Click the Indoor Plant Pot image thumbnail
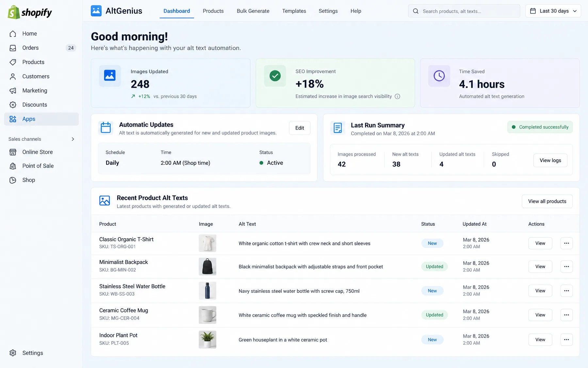588x368 pixels. [207, 340]
